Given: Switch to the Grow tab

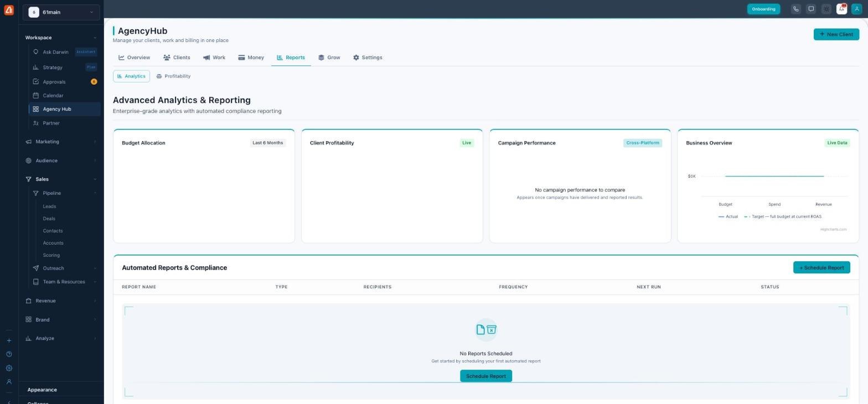Looking at the screenshot, I should pos(329,58).
